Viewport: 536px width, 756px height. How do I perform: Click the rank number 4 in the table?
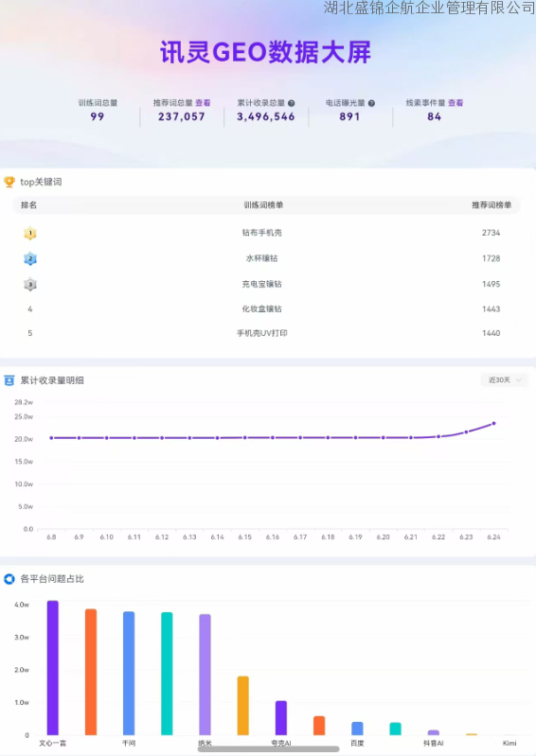tap(30, 309)
